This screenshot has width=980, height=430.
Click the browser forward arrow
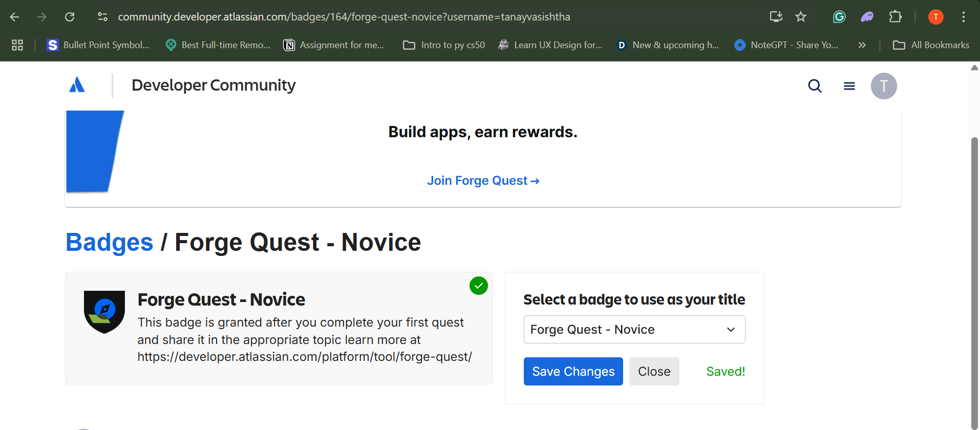tap(42, 17)
